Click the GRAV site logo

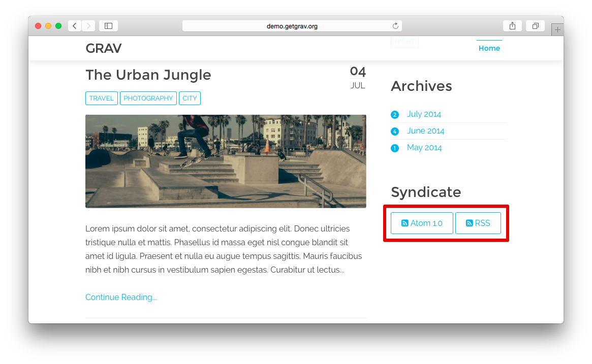104,48
